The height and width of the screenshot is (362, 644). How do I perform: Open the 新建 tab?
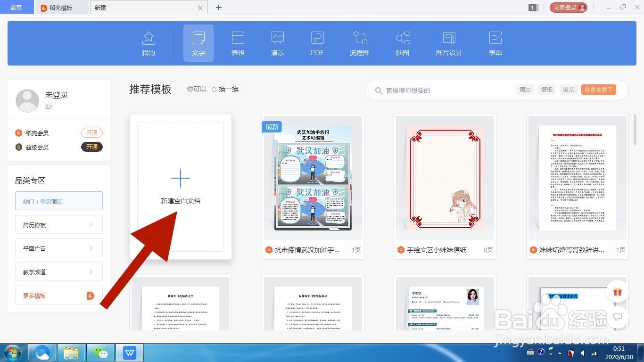click(100, 8)
